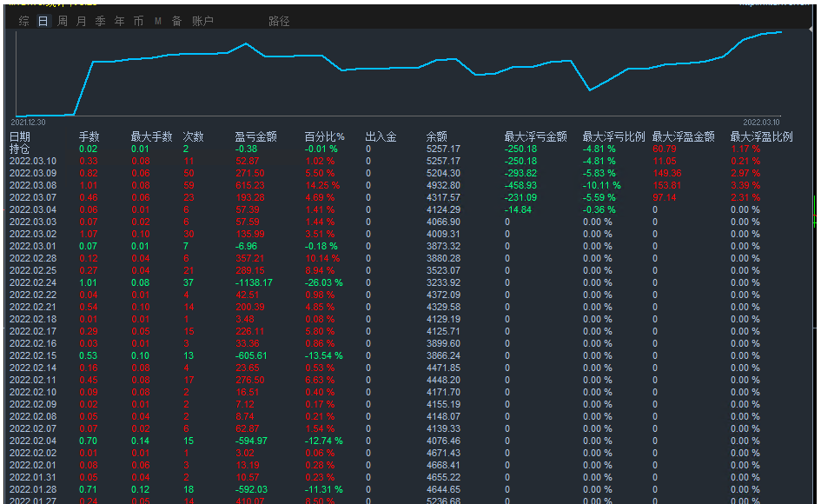Click the -605.61 loss amount
The width and height of the screenshot is (821, 504).
pos(251,355)
